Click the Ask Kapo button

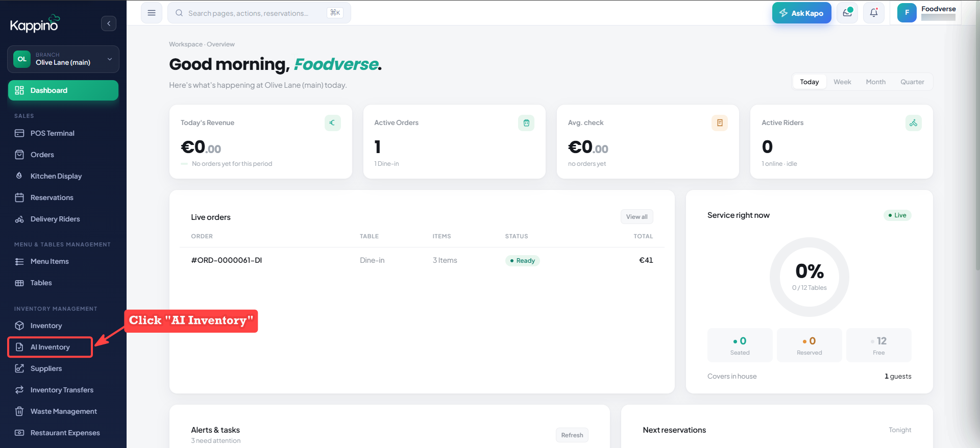(x=801, y=13)
